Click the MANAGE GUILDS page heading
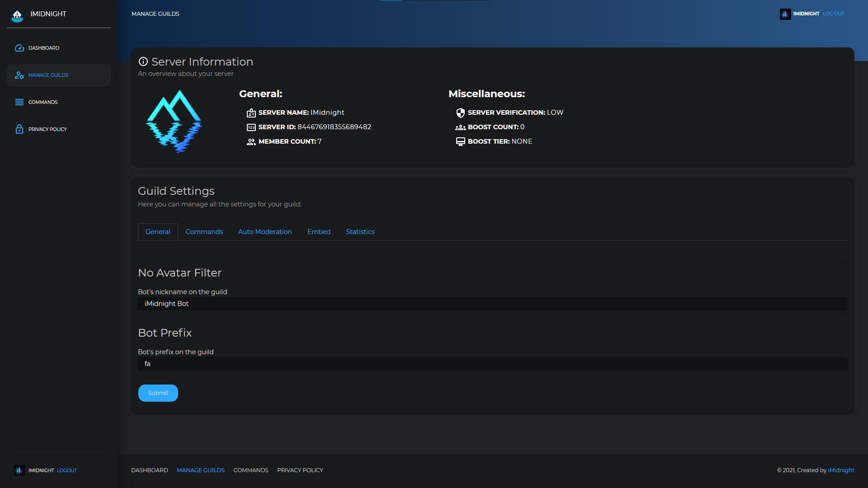The height and width of the screenshot is (488, 868). point(156,14)
